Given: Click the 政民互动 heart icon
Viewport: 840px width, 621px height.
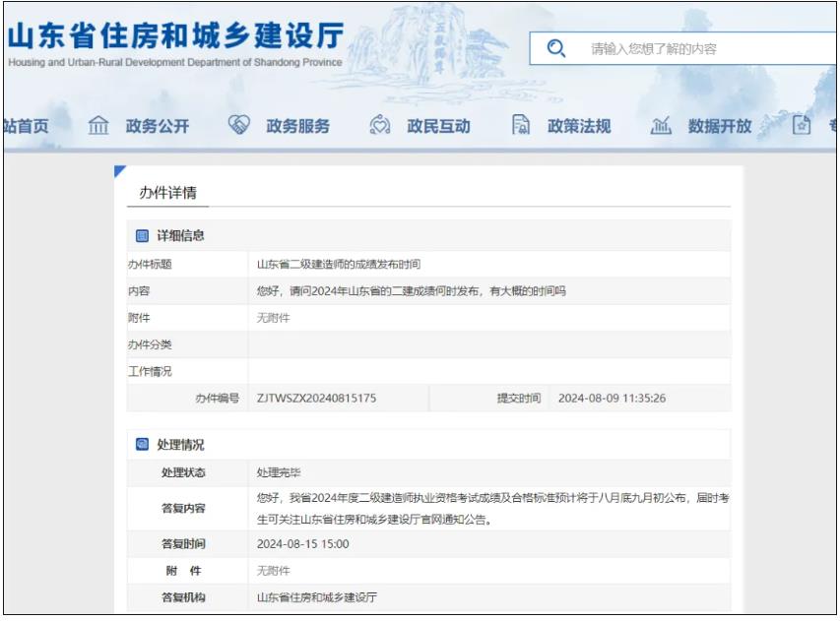Looking at the screenshot, I should click(x=380, y=125).
